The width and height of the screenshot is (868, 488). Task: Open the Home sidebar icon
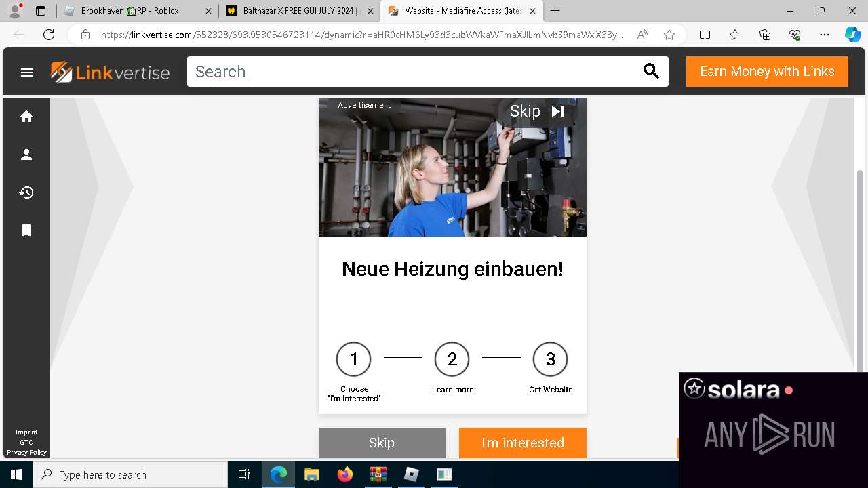click(x=26, y=117)
